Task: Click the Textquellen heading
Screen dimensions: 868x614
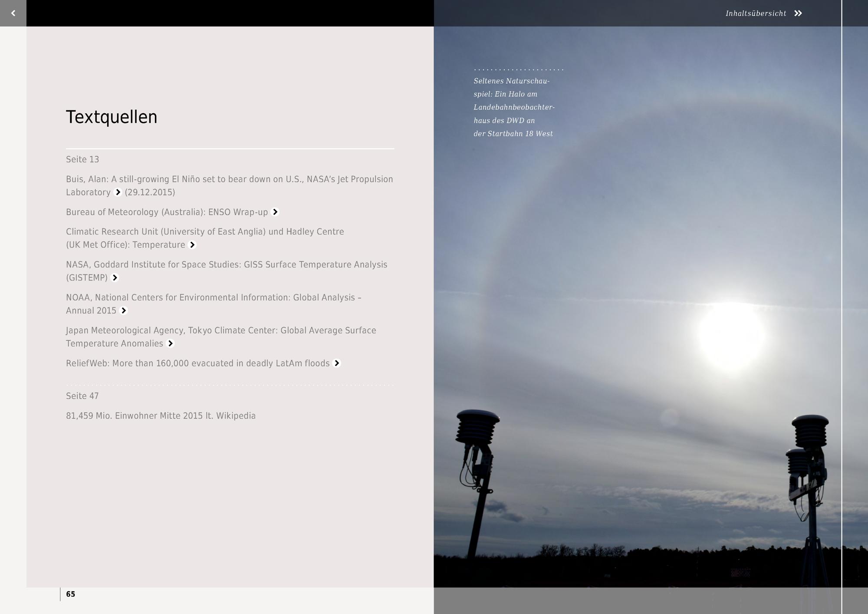Action: click(x=112, y=117)
